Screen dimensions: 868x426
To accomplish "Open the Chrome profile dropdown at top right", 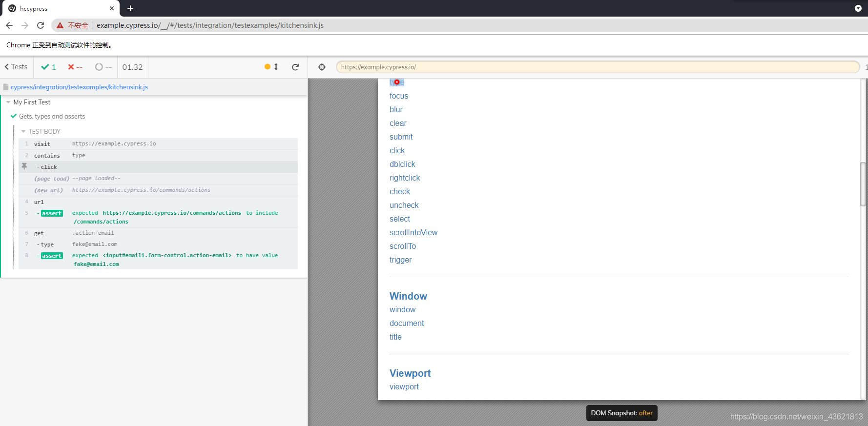I will tap(858, 8).
